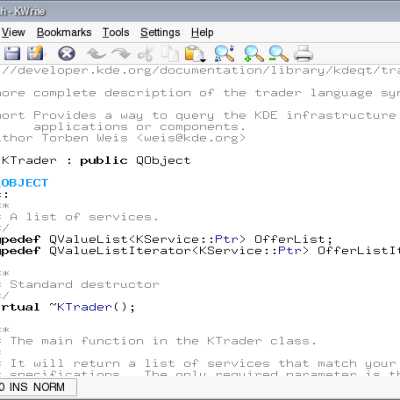
Task: Click 'Torben Weis' author name
Action: tap(85, 138)
